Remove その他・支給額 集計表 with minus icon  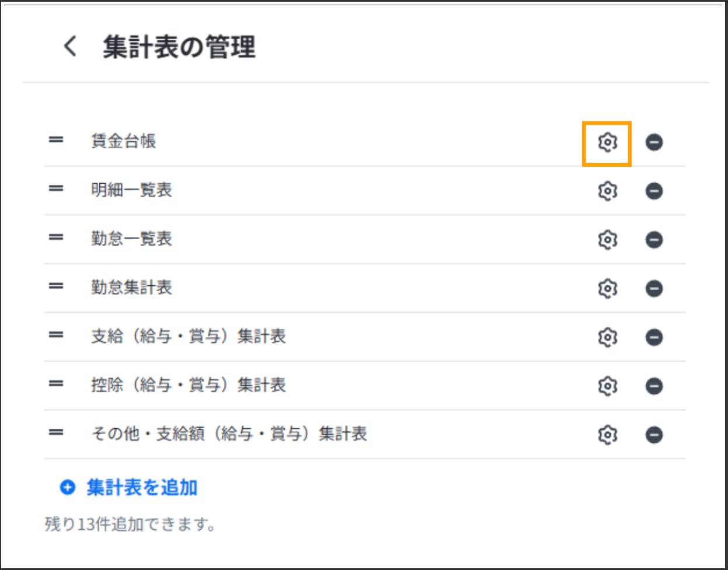click(x=654, y=435)
